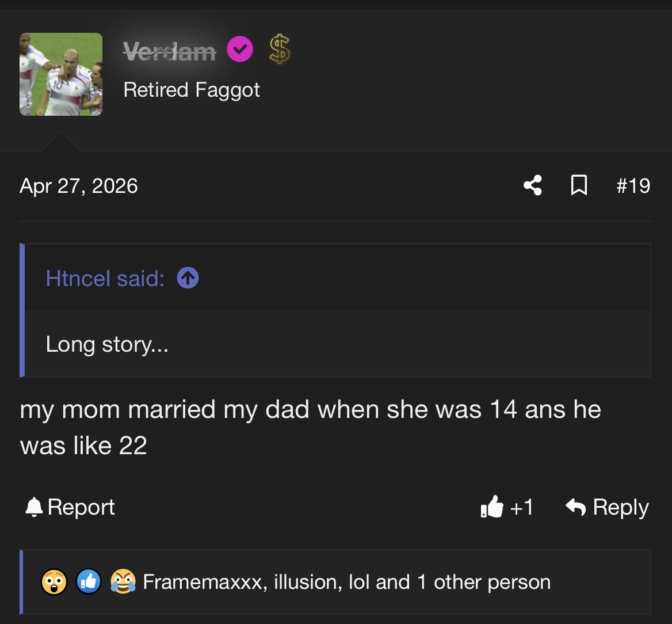Image resolution: width=672 pixels, height=624 pixels.
Task: Click the crying laughing reaction emoji
Action: tap(123, 581)
